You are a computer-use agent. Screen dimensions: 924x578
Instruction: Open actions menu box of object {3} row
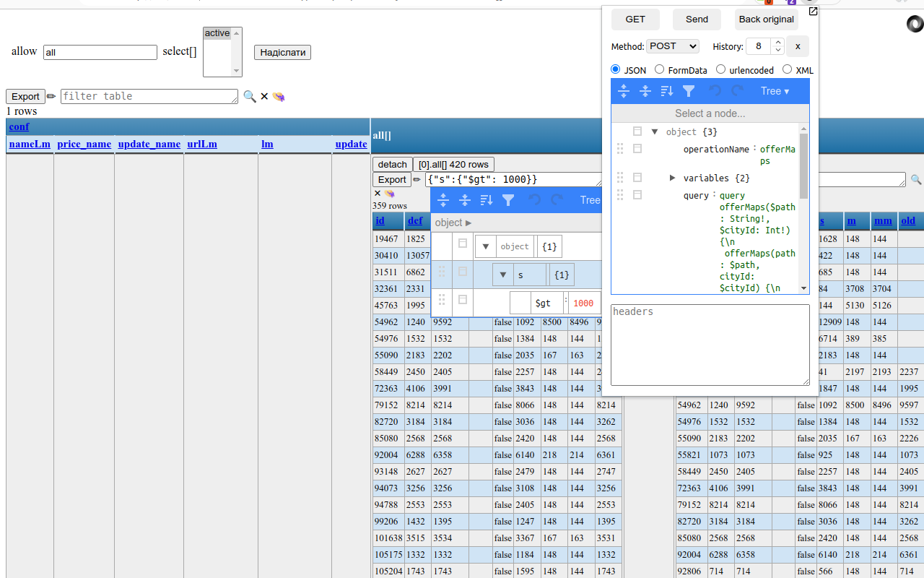pyautogui.click(x=637, y=131)
